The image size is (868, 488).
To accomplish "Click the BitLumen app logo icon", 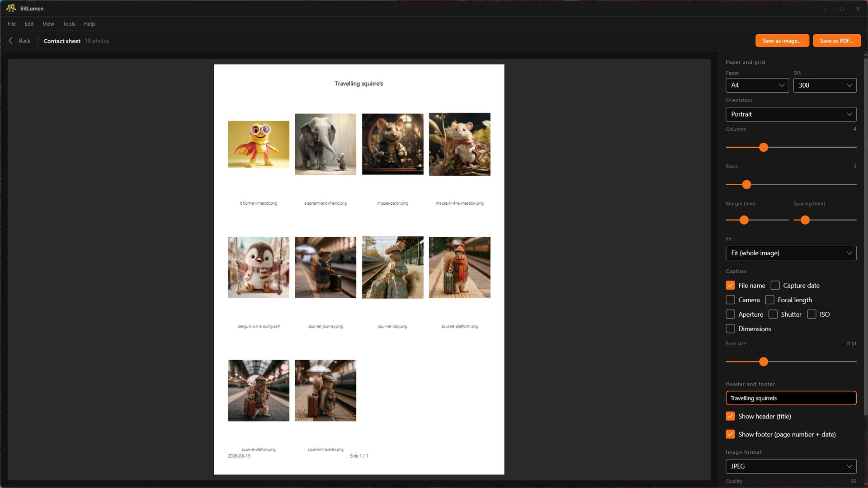I will 11,8.
